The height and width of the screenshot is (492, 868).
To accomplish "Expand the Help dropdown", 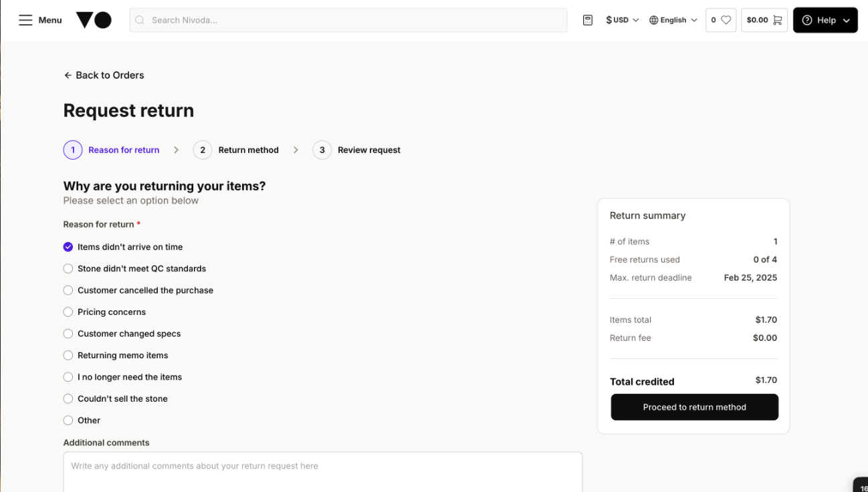I will pos(825,20).
